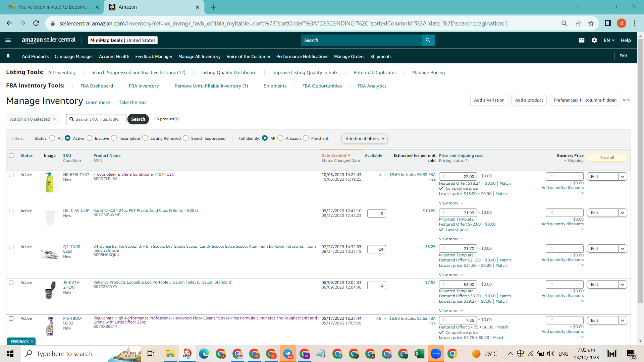Open Campaign Manager in the favorites bar
The height and width of the screenshot is (362, 644).
(x=74, y=56)
